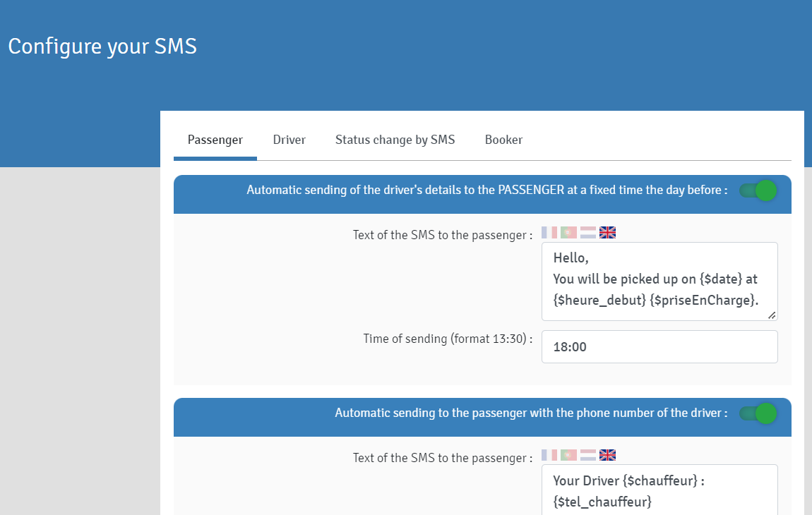Go to the Booker tab
The height and width of the screenshot is (515, 812).
[503, 140]
